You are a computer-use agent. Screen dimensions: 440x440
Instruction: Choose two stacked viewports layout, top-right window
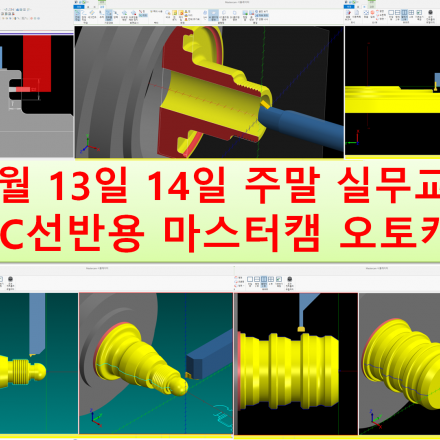(x=398, y=13)
